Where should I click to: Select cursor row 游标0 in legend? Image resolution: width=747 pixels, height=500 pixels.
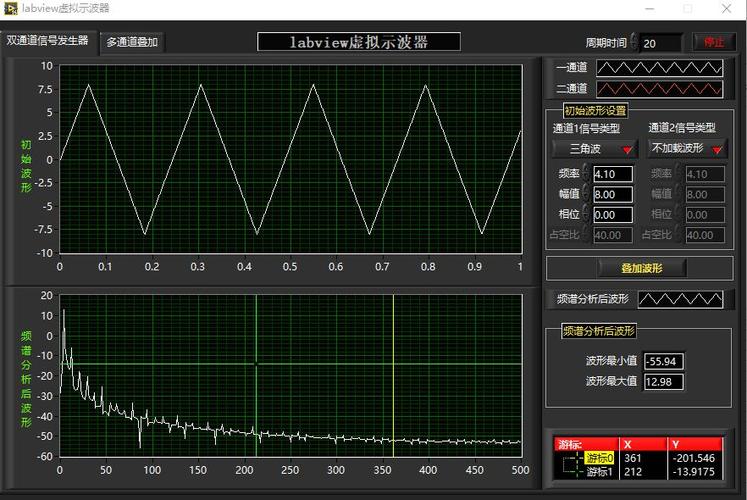[x=599, y=458]
